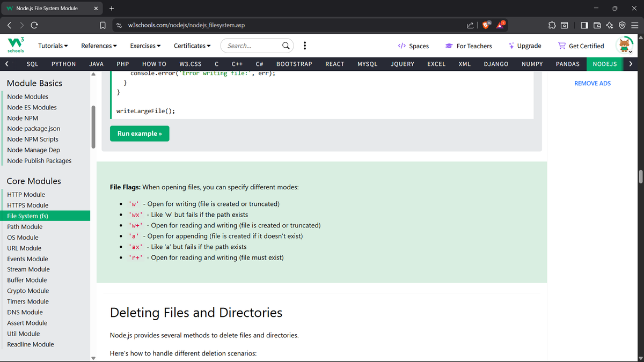The width and height of the screenshot is (644, 362).
Task: Click the 'w+' flag text
Action: (136, 226)
